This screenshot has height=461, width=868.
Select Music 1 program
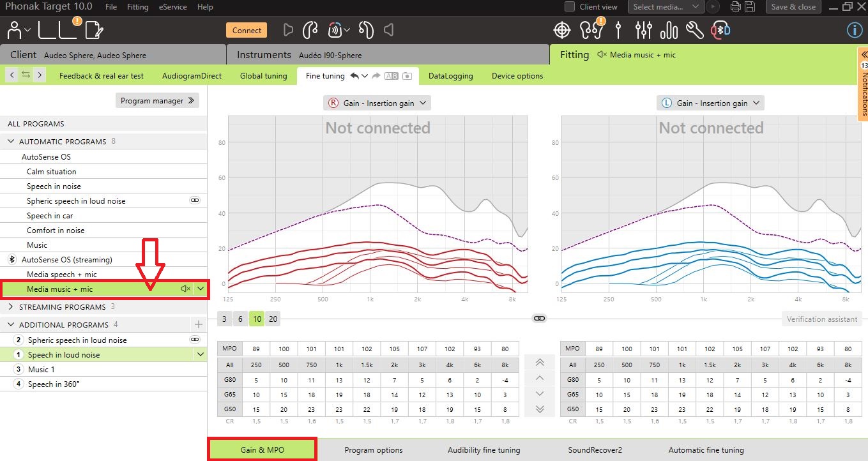104,369
